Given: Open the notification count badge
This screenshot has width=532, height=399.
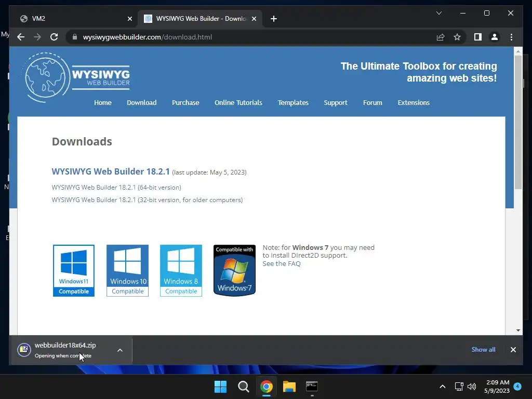Looking at the screenshot, I should tap(517, 386).
